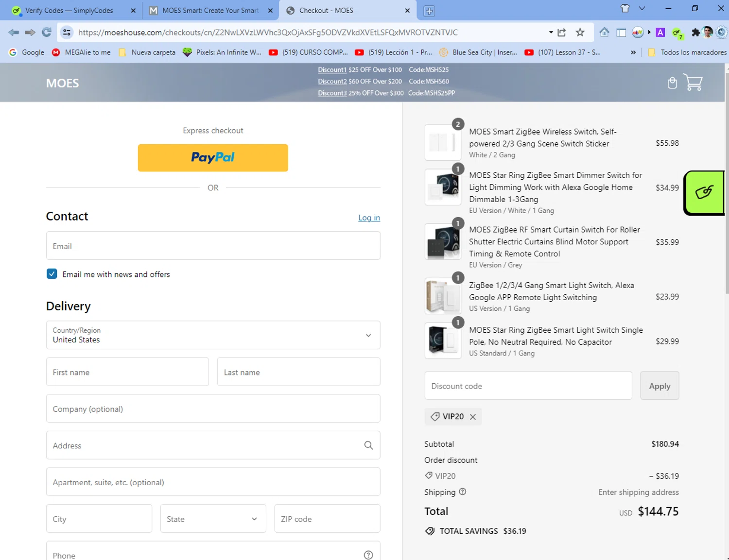Open the Lesson 37 YouTube bookmark
The width and height of the screenshot is (729, 560).
(x=563, y=52)
